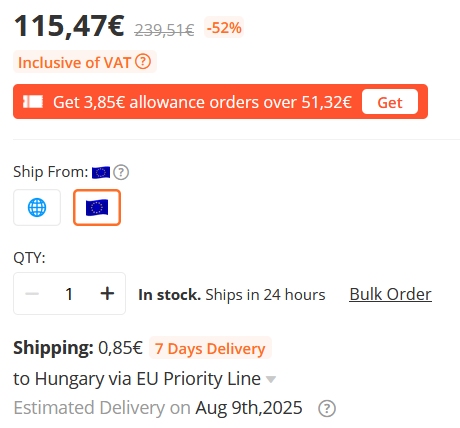This screenshot has height=428, width=460.
Task: Click the Get allowance button
Action: point(390,102)
